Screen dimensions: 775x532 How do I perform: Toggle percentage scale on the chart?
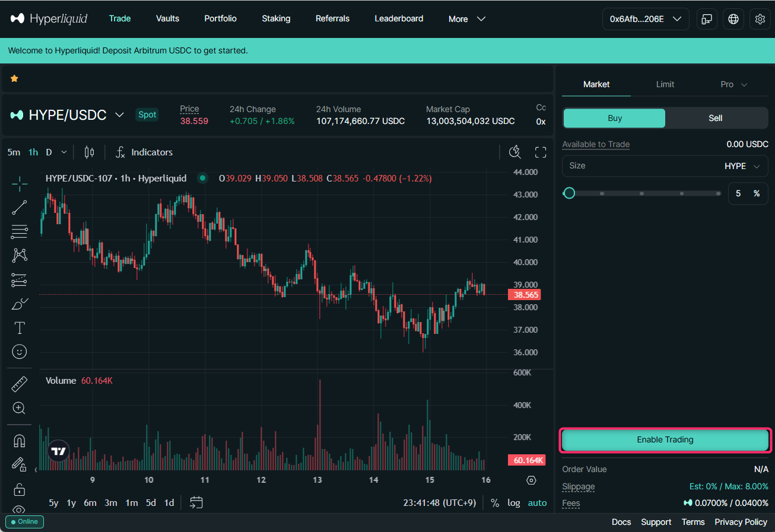pyautogui.click(x=495, y=502)
